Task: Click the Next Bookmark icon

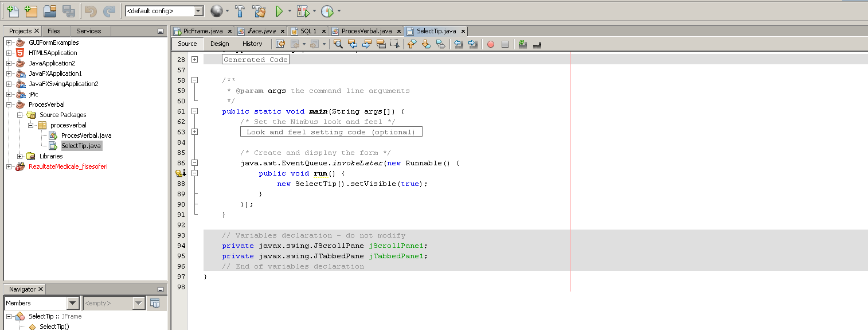Action: [x=426, y=44]
